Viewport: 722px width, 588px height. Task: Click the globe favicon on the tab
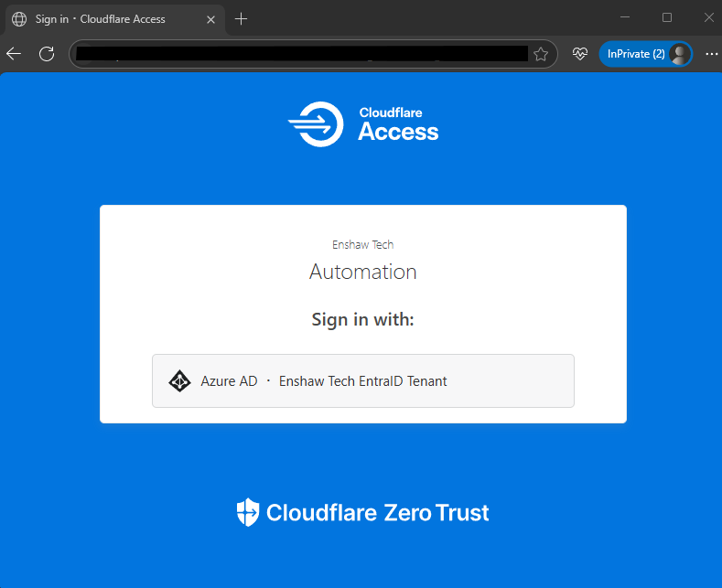click(19, 18)
